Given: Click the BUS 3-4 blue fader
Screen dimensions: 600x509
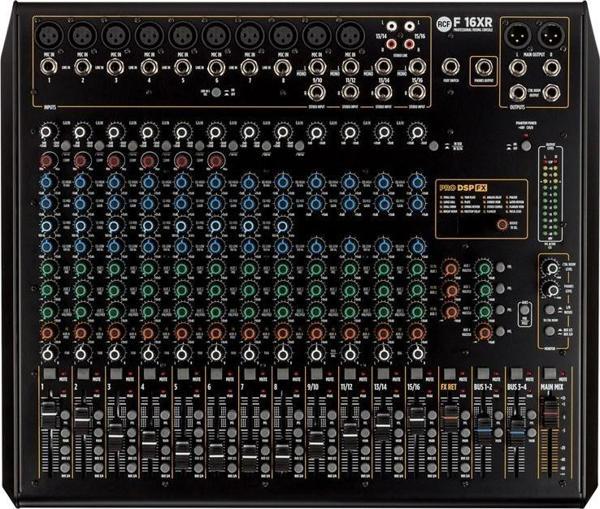Looking at the screenshot, I should coord(517,432).
